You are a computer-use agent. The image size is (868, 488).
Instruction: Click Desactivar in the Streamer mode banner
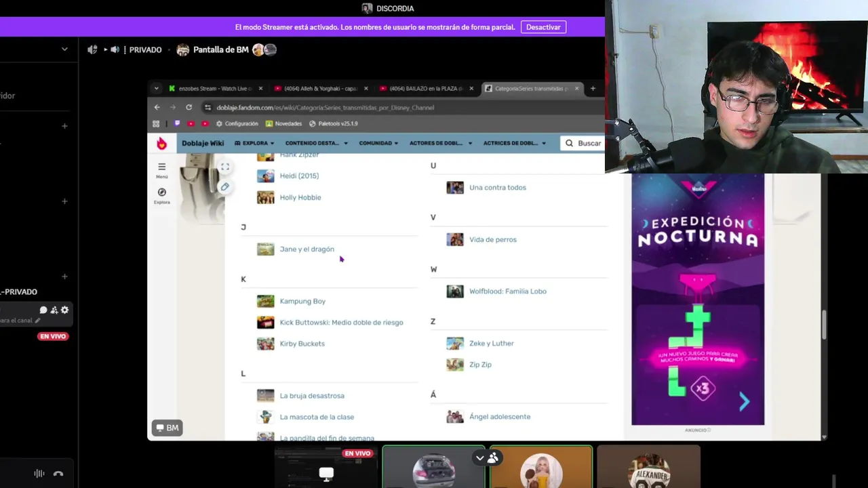(x=543, y=27)
